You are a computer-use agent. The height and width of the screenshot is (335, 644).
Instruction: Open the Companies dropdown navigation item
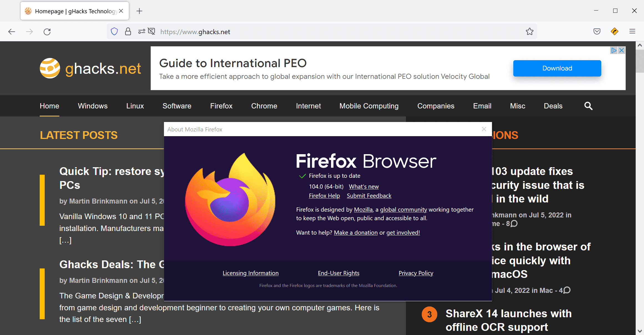[x=435, y=106]
